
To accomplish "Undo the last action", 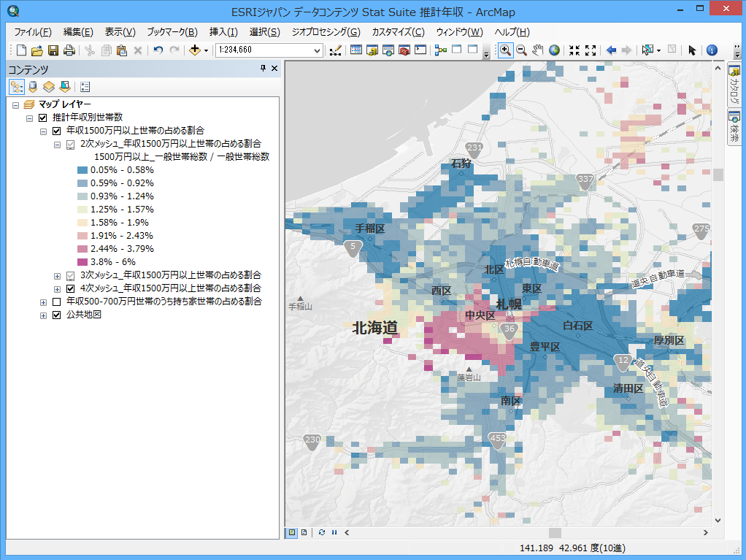I will pyautogui.click(x=158, y=50).
